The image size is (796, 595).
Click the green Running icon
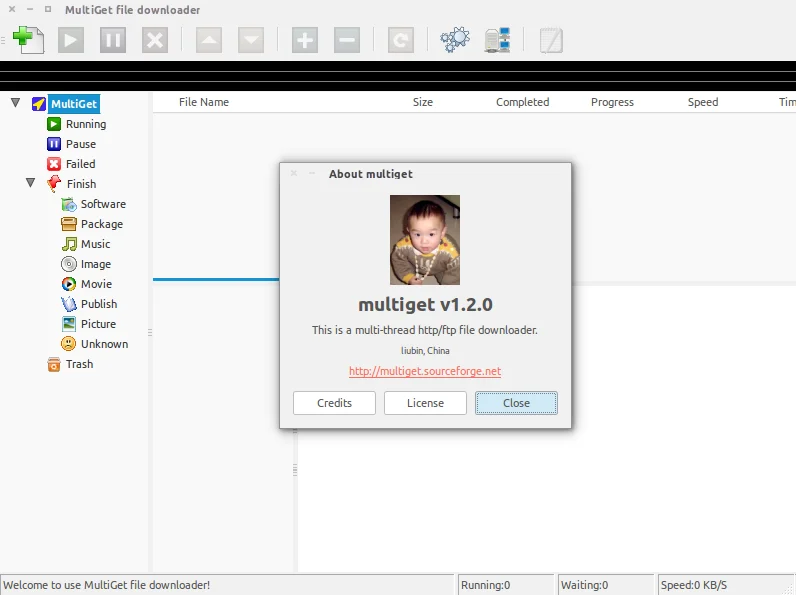coord(54,124)
